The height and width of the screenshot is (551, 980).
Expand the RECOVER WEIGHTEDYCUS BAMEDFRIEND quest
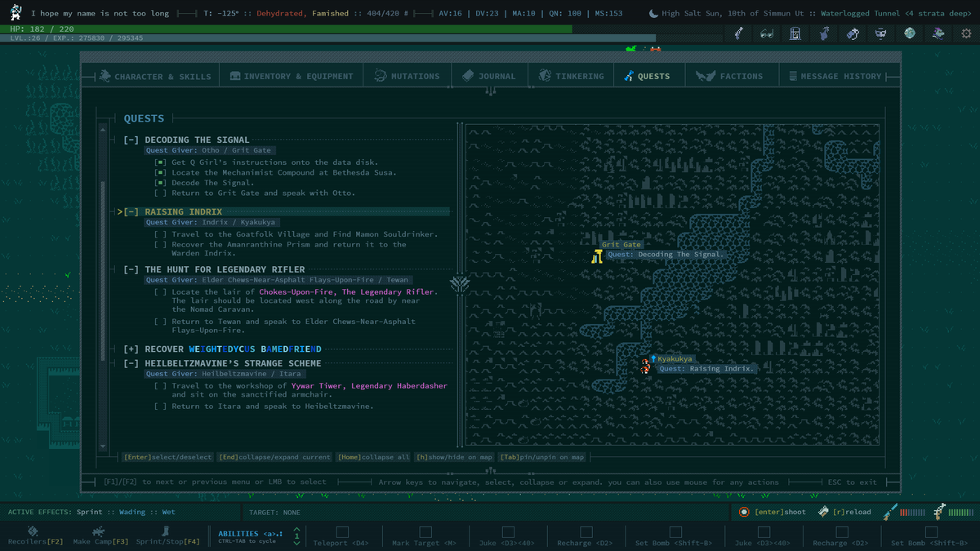click(x=131, y=349)
